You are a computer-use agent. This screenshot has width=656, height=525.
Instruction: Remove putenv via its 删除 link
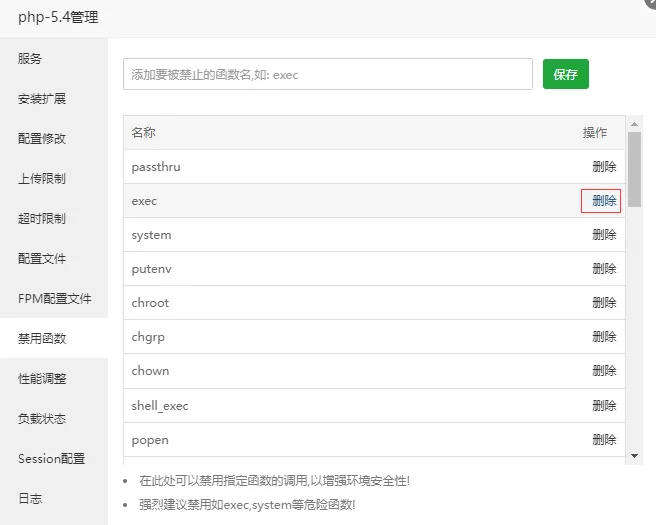[604, 269]
